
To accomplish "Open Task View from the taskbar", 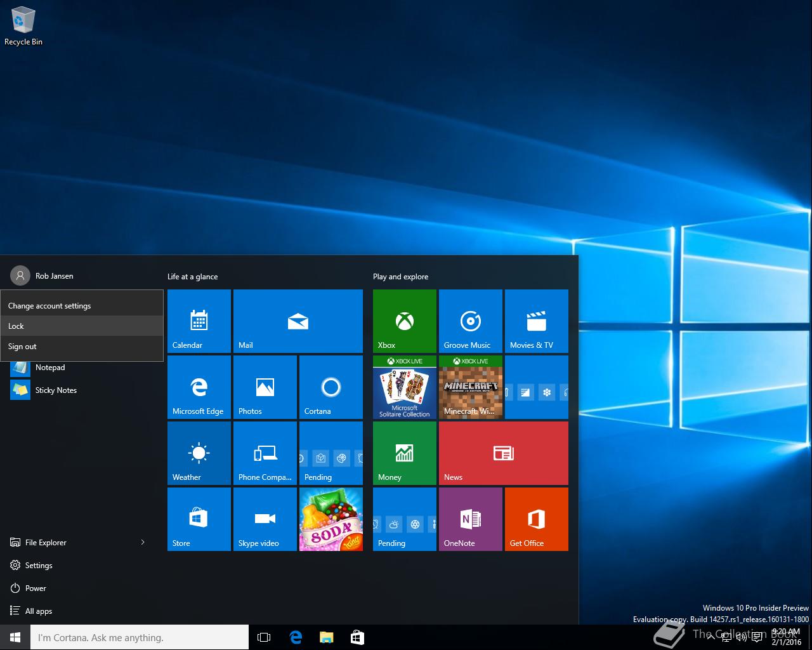I will point(264,637).
